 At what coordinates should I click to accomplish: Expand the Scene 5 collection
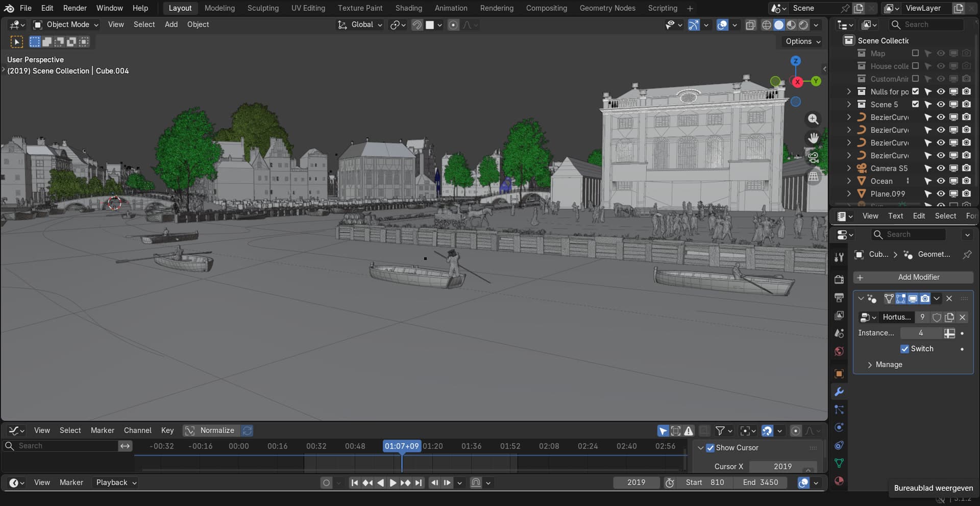point(849,104)
